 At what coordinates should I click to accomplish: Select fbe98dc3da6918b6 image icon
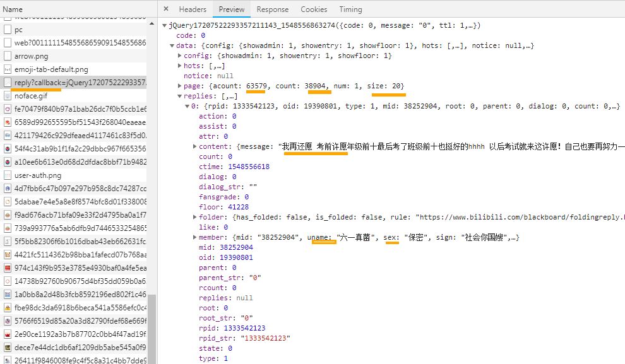coord(7,308)
